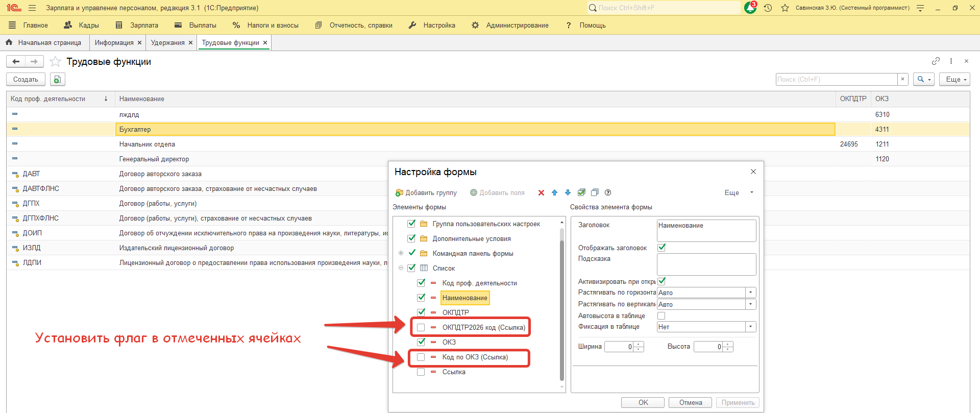Toggle Автовысота в таблице checkbox
The image size is (980, 413).
tap(661, 316)
